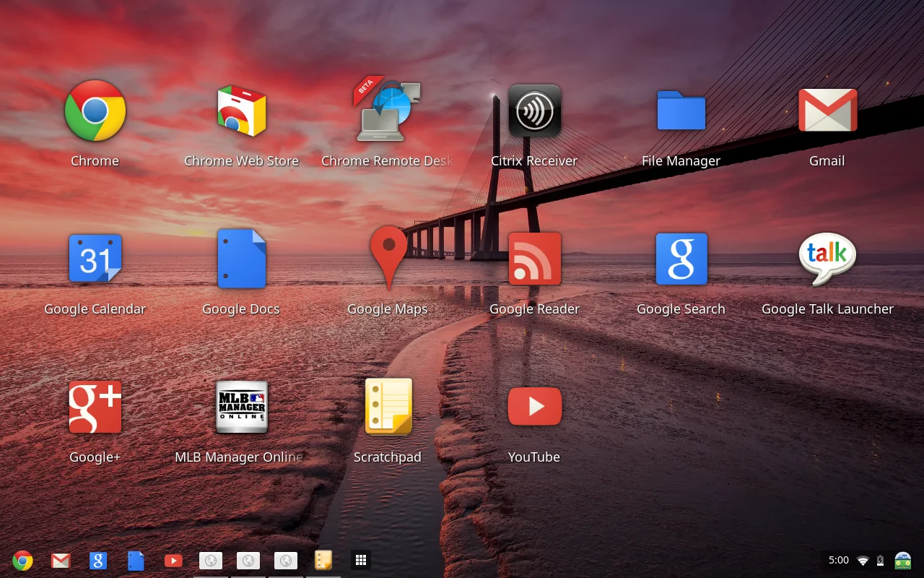Screen dimensions: 924x578
Task: Launch YouTube from the launcher grid
Action: [x=535, y=407]
